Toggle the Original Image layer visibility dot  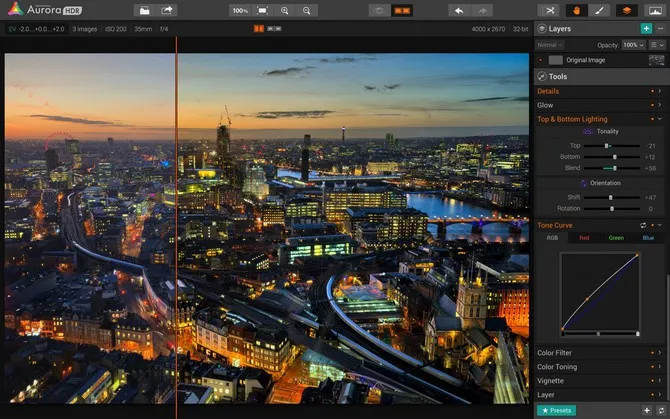pos(541,60)
